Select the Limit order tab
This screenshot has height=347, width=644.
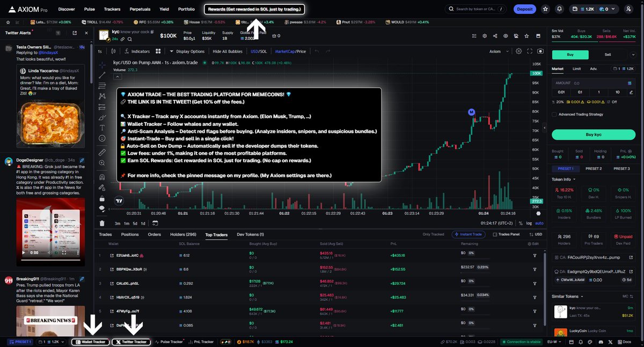tap(576, 69)
